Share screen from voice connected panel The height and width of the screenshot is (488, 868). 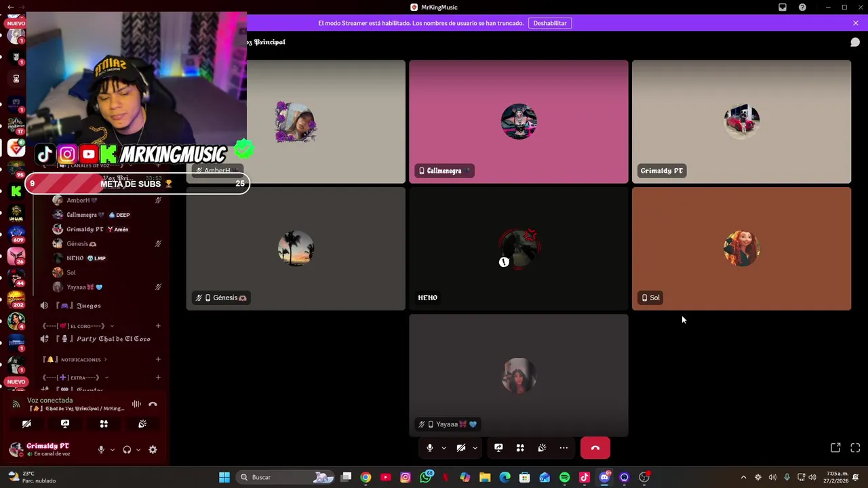[x=65, y=424]
